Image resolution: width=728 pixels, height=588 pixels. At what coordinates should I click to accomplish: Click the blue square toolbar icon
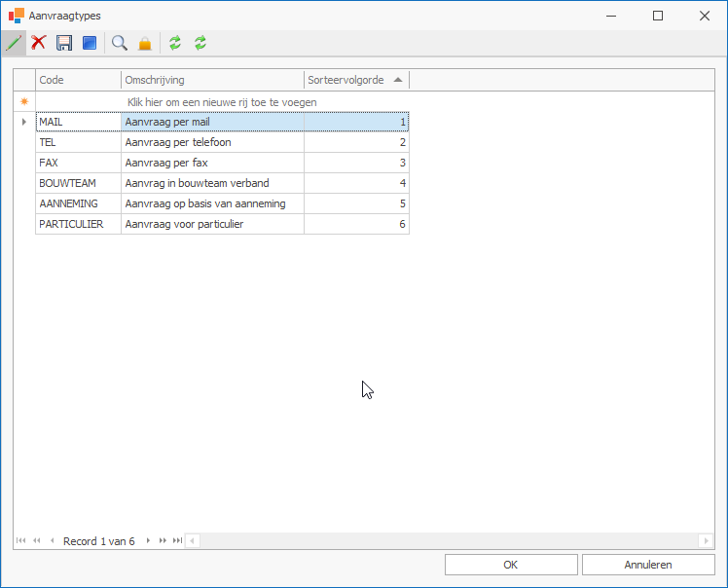[90, 43]
